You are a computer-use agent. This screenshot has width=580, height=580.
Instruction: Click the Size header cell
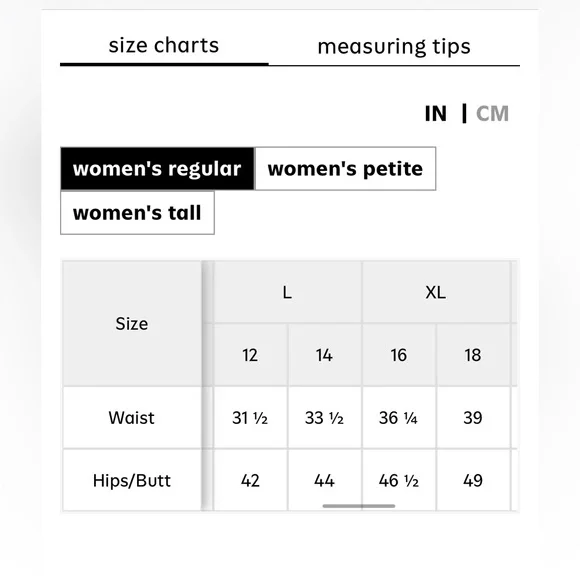tap(132, 324)
